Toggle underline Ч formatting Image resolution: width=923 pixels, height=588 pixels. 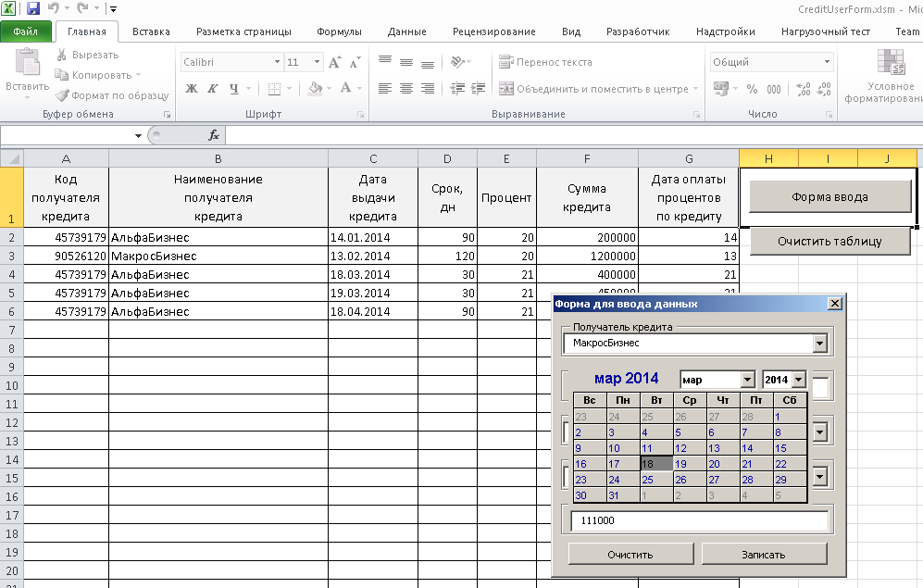[233, 88]
